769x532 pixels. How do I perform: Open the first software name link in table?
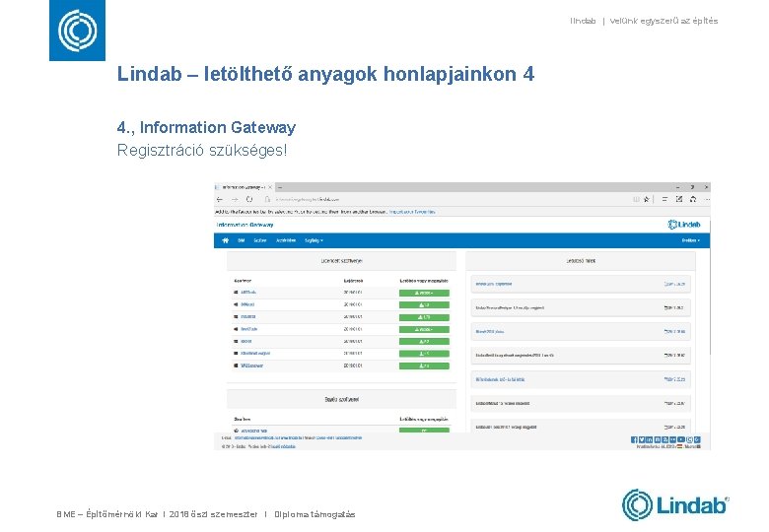click(x=248, y=293)
